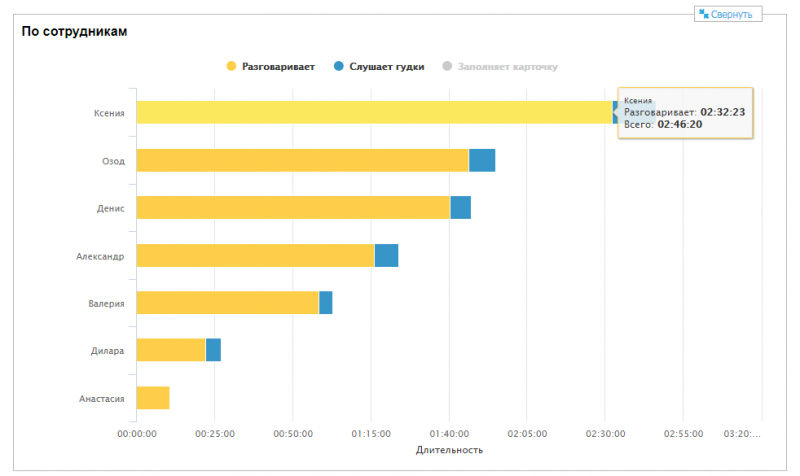The image size is (800, 476).
Task: Select Денис's yellow talking bar
Action: [292, 207]
